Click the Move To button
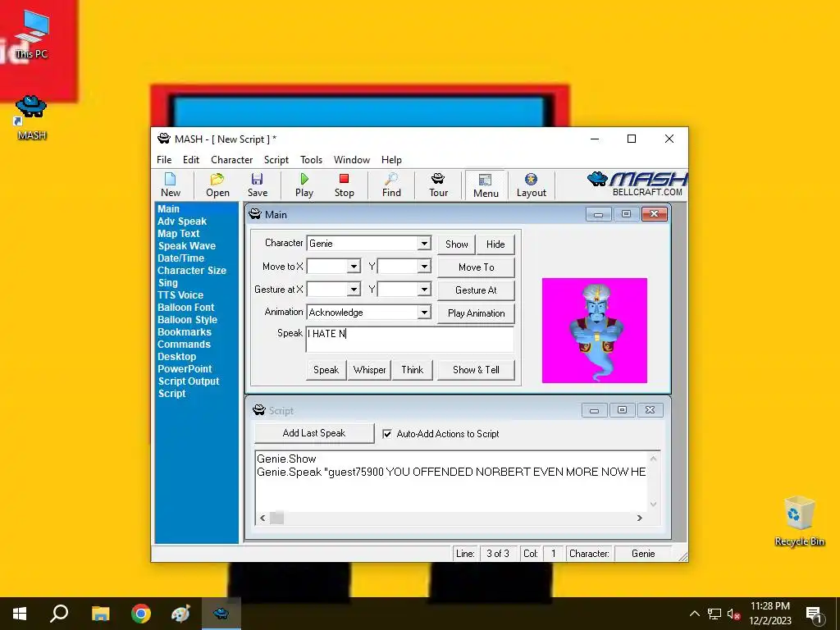This screenshot has height=630, width=840. (477, 267)
